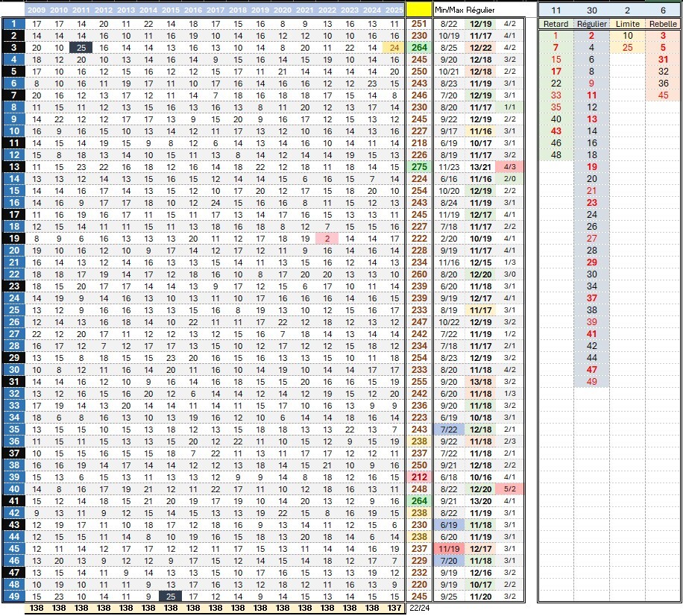Viewport: 683px width, 616px height.
Task: Click the value 48 in the Retard column
Action: [555, 155]
